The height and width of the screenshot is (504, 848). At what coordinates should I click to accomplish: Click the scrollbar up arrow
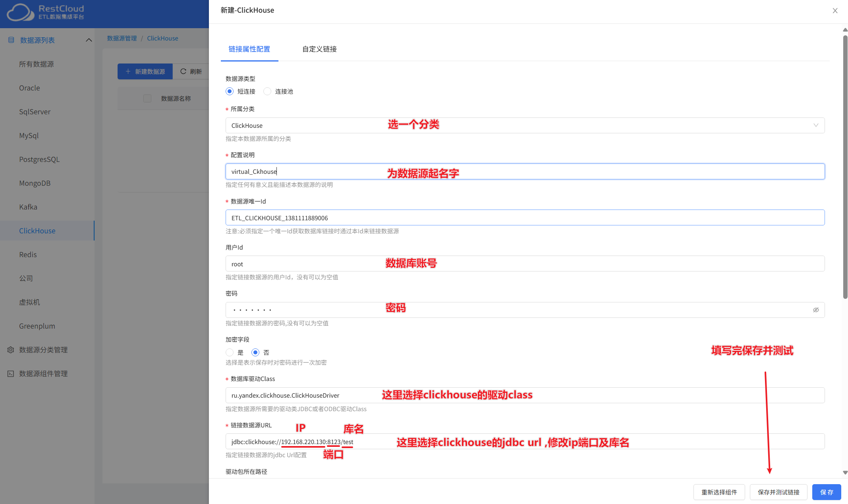pos(845,30)
